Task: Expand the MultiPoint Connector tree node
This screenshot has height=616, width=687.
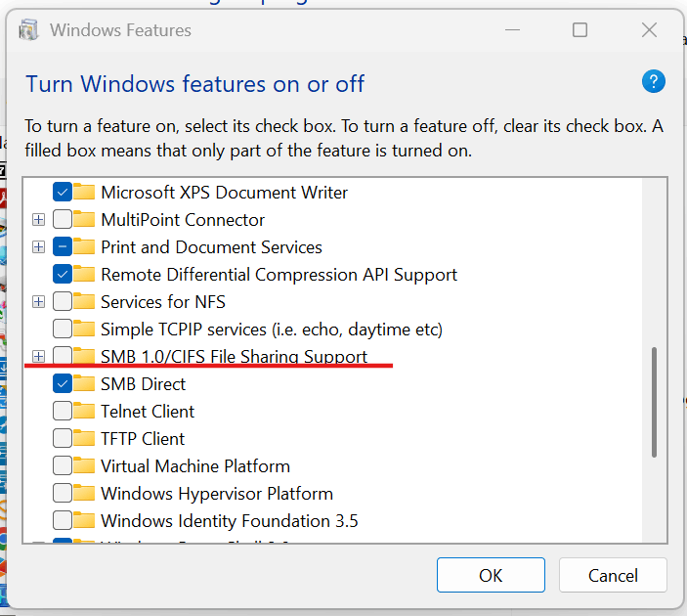Action: (x=38, y=219)
